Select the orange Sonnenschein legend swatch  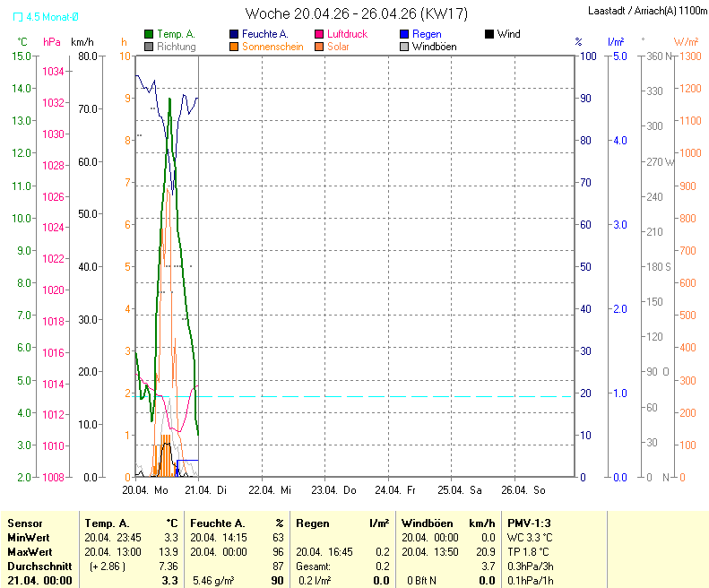pyautogui.click(x=234, y=47)
